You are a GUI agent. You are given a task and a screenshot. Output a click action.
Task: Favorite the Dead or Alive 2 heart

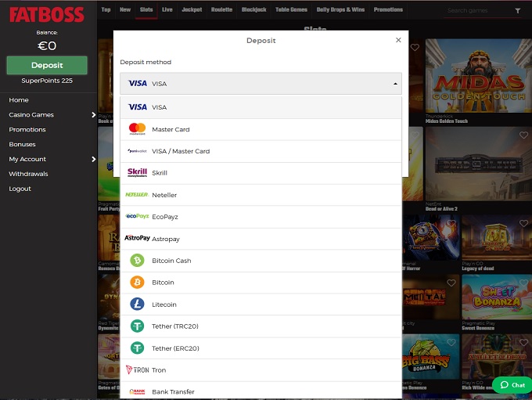click(x=524, y=135)
